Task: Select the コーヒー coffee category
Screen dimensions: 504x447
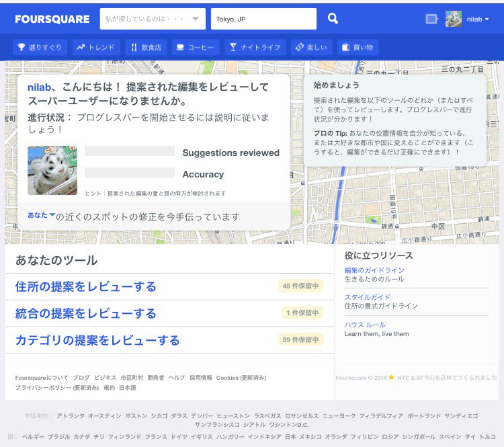Action: [195, 47]
